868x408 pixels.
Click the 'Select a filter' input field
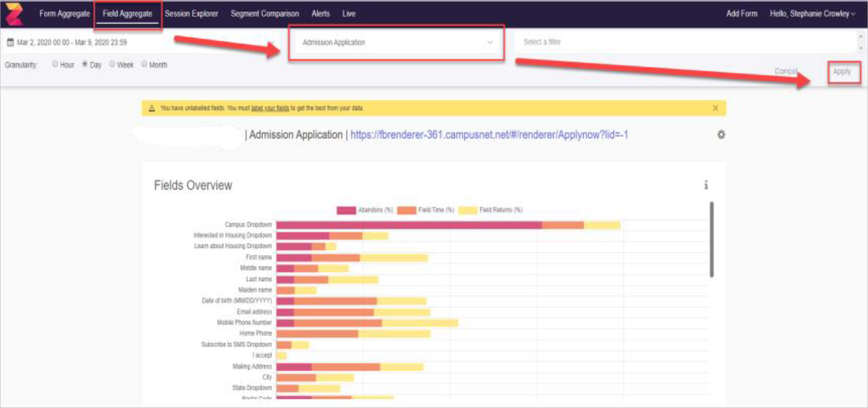click(682, 42)
